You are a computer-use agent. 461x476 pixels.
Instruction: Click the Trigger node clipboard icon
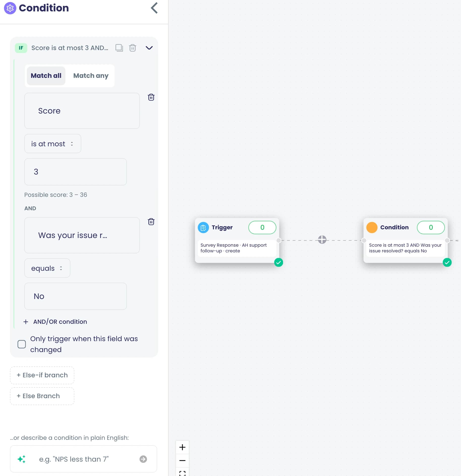coord(203,227)
